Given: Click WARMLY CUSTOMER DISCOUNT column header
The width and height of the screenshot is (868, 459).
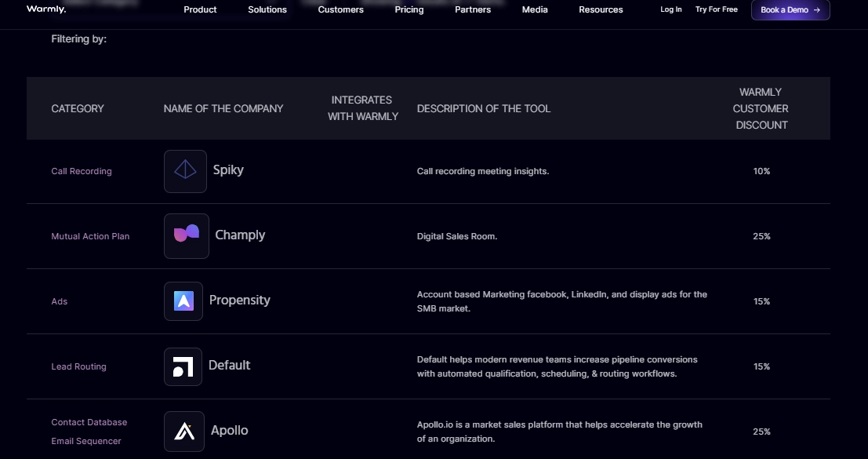Looking at the screenshot, I should pos(761,108).
